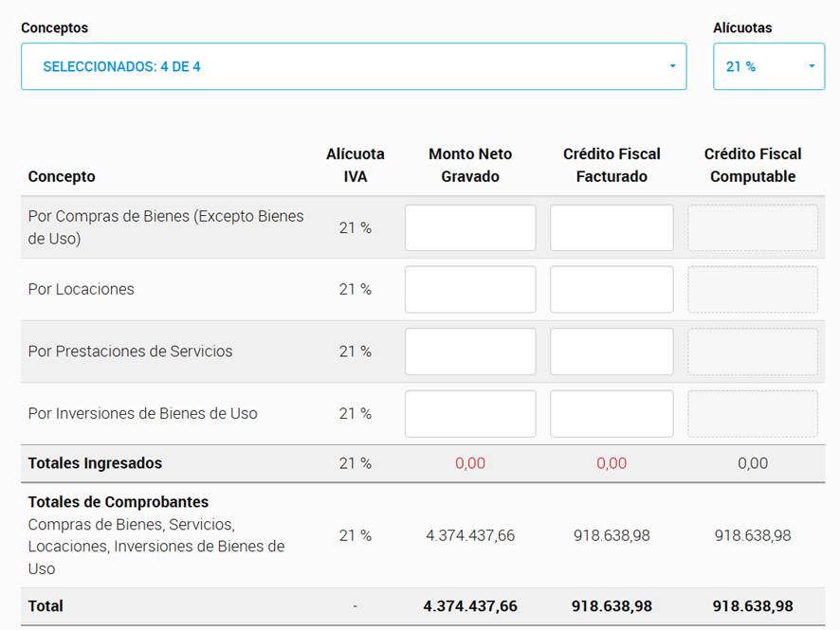Click the caret arrow in the Alícuotas selector
Image resolution: width=840 pixels, height=630 pixels.
coord(812,66)
